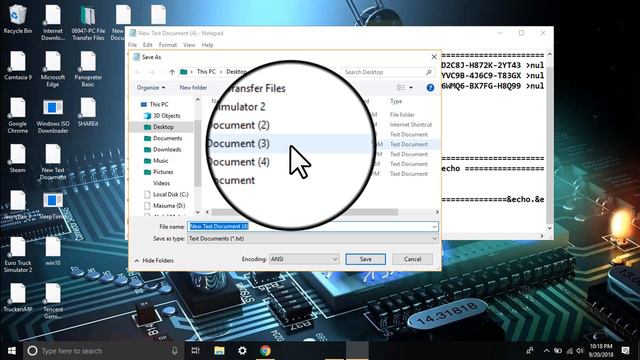Select 3D Objects in the folder tree
640x360 pixels.
[162, 116]
